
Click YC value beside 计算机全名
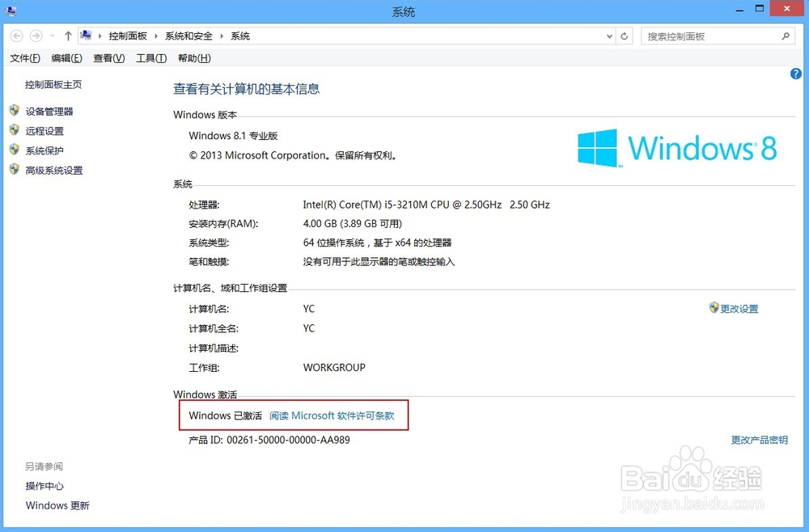click(308, 328)
